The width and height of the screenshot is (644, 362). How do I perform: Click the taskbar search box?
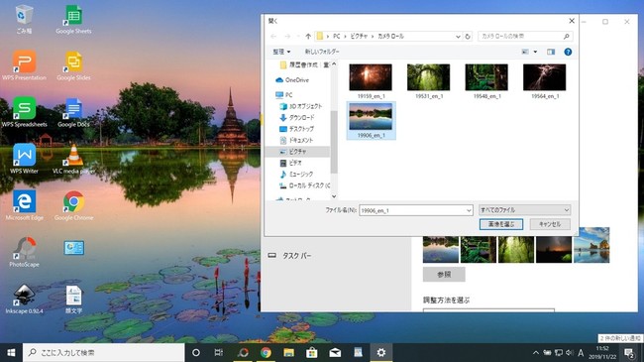coord(103,352)
